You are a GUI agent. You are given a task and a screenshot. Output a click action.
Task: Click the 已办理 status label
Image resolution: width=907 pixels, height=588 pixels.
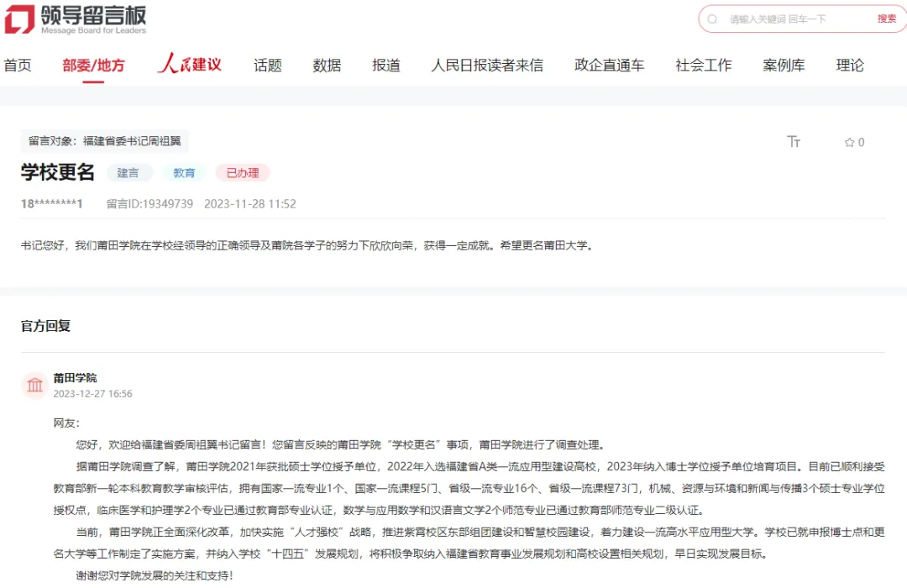(243, 172)
